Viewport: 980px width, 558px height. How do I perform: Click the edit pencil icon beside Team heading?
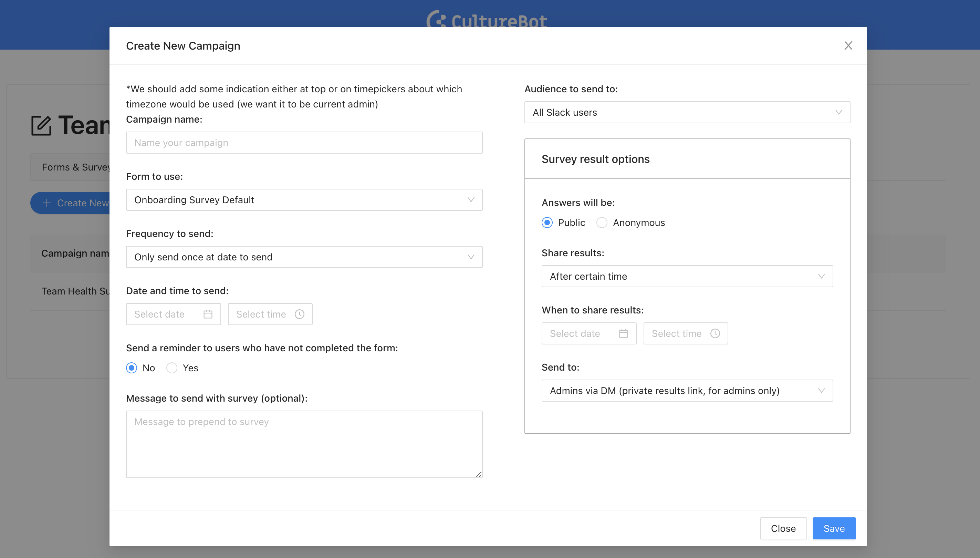coord(41,126)
